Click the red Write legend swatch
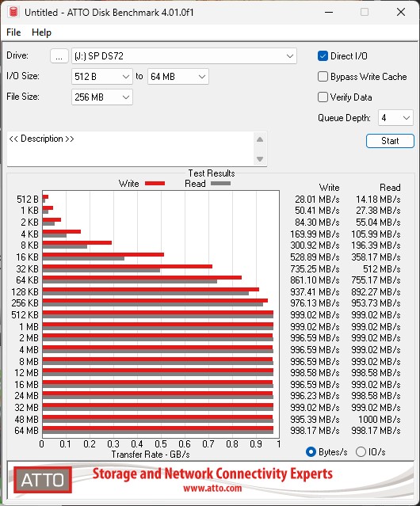 pos(155,183)
